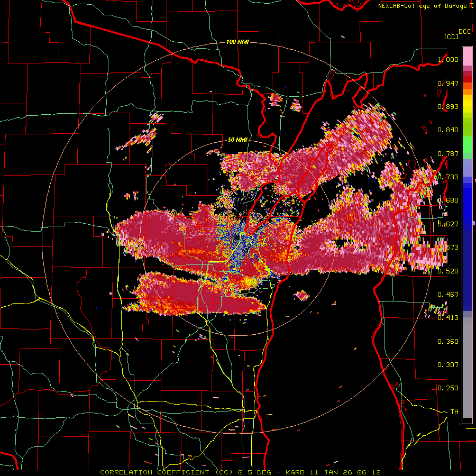
Task: Click the 0.360 scale value
Action: tap(448, 342)
